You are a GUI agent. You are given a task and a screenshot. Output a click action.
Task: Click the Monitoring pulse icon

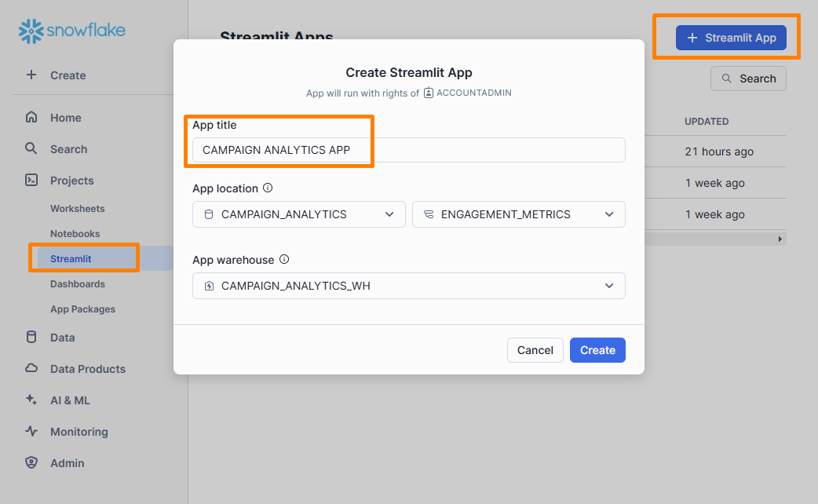[31, 431]
